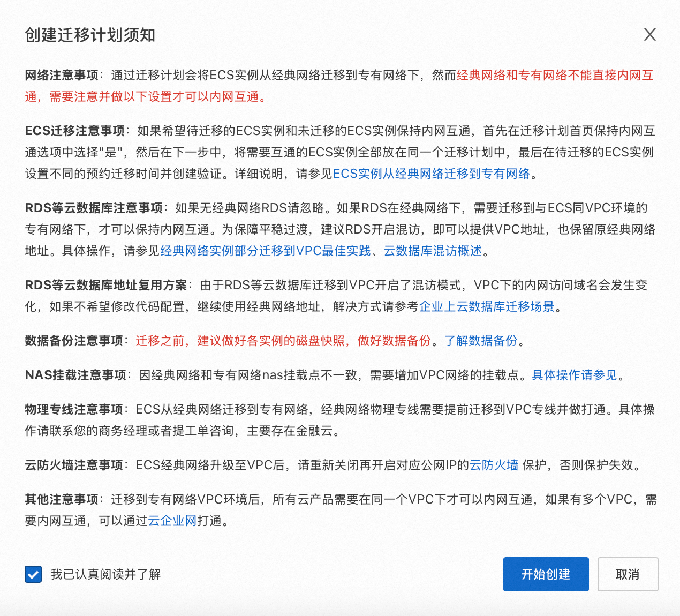Open 经典网络实例部分迁移到VPC最佳实践 link
The width and height of the screenshot is (680, 616).
pos(266,251)
